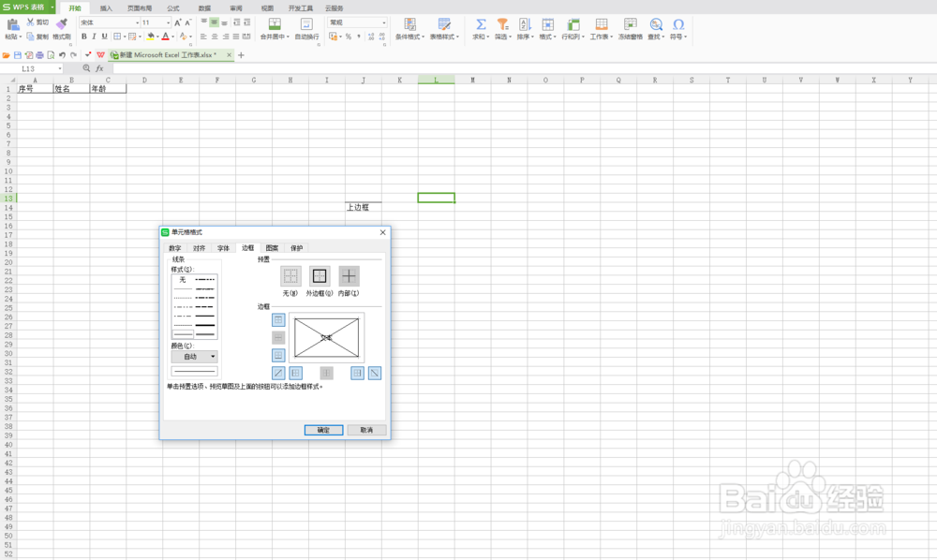Open the font color swatch picker

click(x=173, y=37)
